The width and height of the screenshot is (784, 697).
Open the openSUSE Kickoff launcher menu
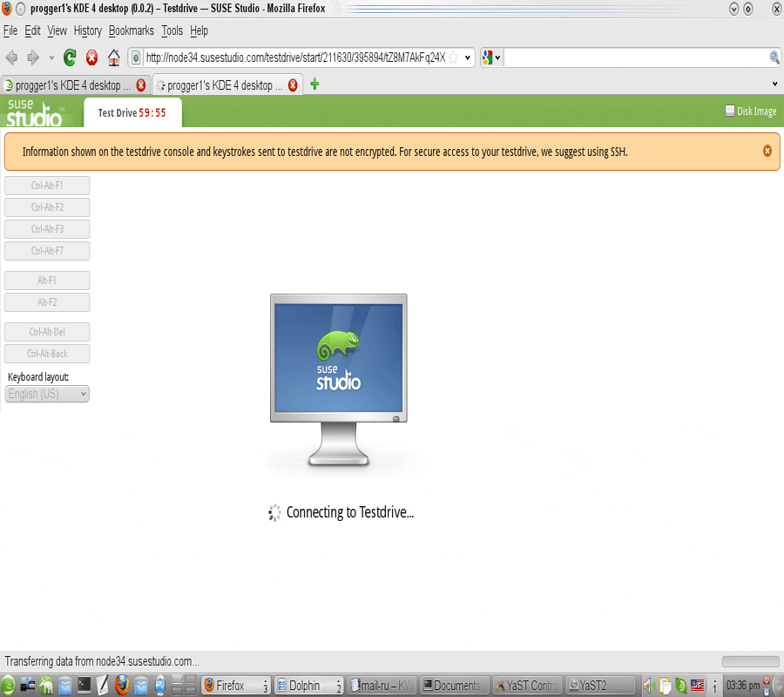click(8, 685)
